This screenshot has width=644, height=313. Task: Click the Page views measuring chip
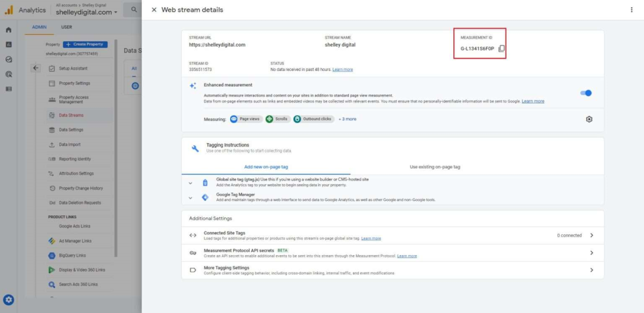click(246, 119)
